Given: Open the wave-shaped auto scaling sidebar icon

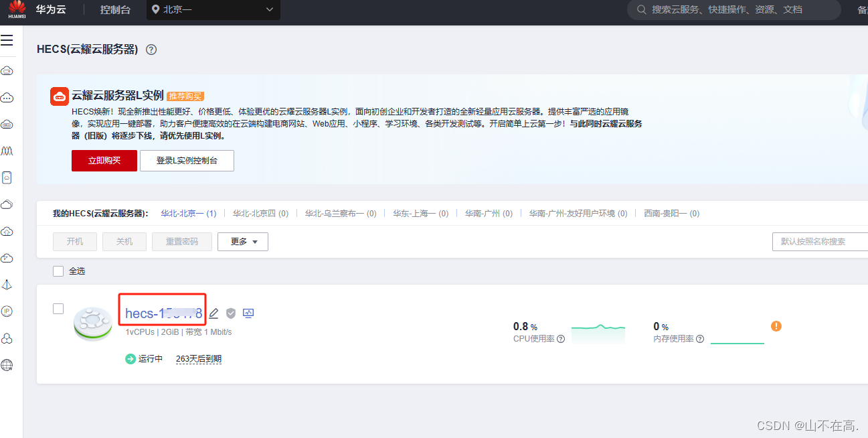Looking at the screenshot, I should tap(7, 151).
